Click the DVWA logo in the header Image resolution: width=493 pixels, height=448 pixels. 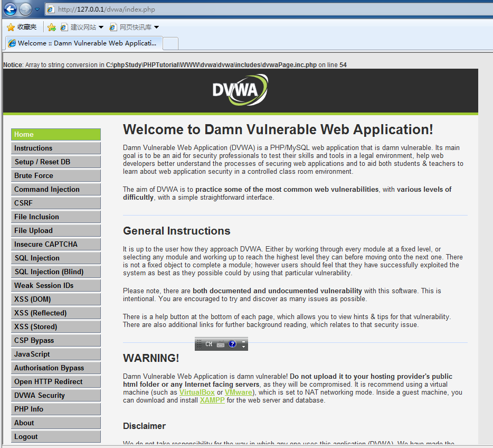click(x=240, y=90)
